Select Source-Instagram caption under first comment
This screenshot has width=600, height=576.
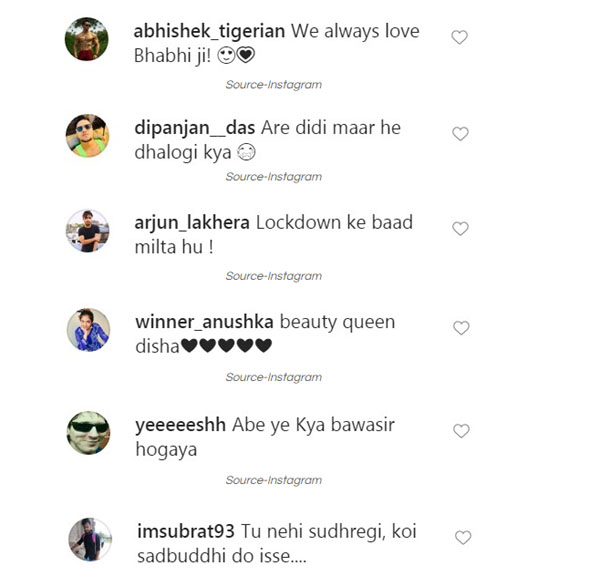point(274,85)
